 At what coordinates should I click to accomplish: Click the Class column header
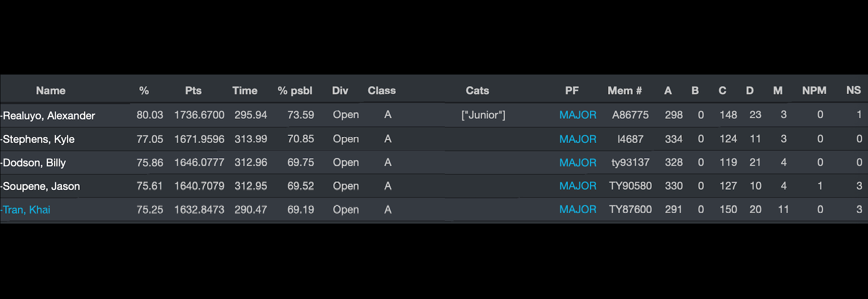[x=381, y=91]
